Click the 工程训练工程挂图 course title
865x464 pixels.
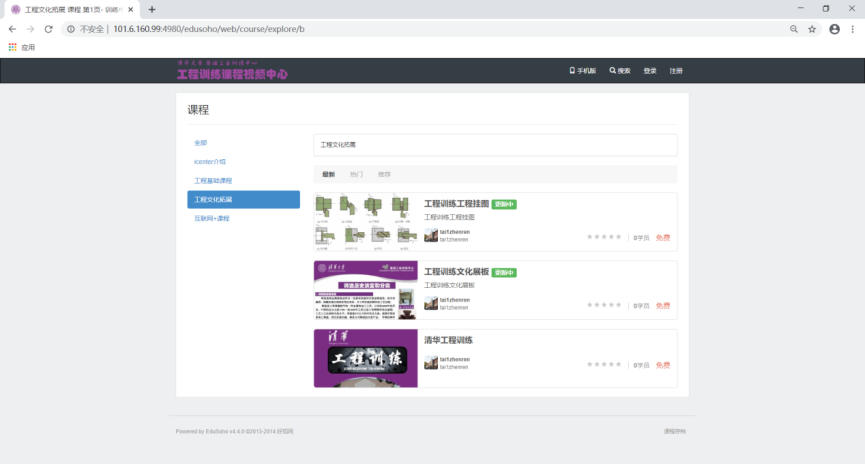click(x=456, y=204)
